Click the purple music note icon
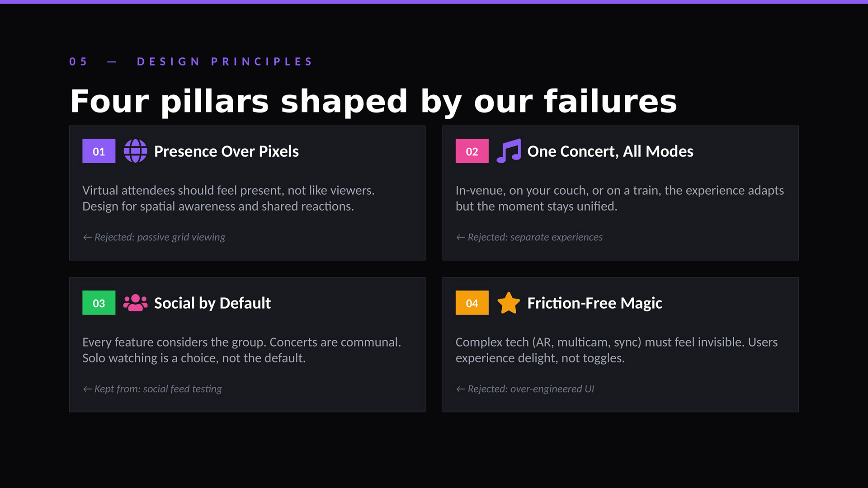 pos(509,151)
